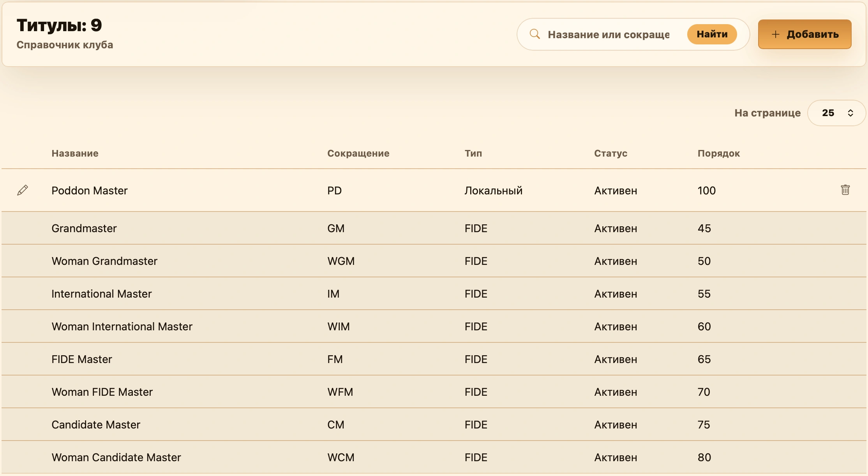Click the IM abbreviation cell
Image resolution: width=868 pixels, height=476 pixels.
coord(333,294)
